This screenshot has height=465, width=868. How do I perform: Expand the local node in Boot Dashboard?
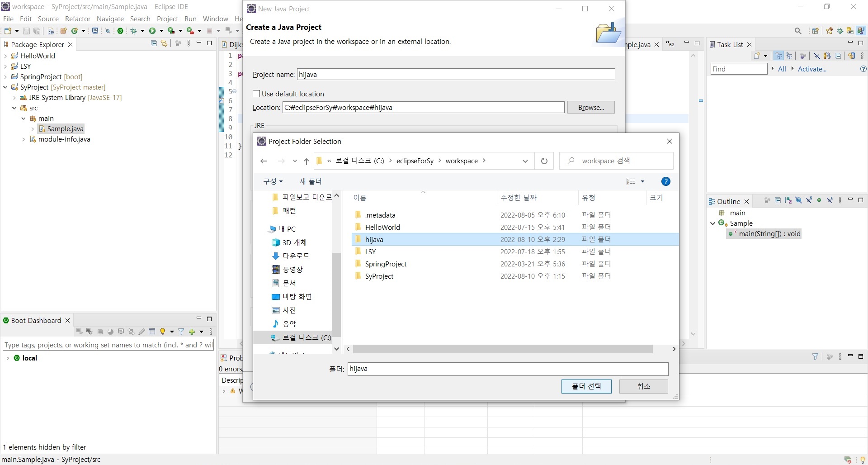(x=8, y=358)
